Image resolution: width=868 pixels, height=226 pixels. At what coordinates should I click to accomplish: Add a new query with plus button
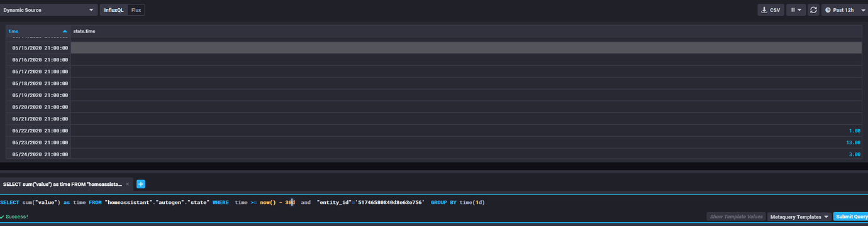pyautogui.click(x=141, y=184)
